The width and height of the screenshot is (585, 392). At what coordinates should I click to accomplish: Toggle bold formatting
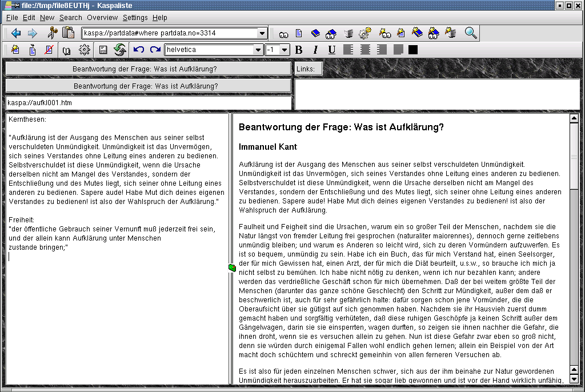[298, 50]
